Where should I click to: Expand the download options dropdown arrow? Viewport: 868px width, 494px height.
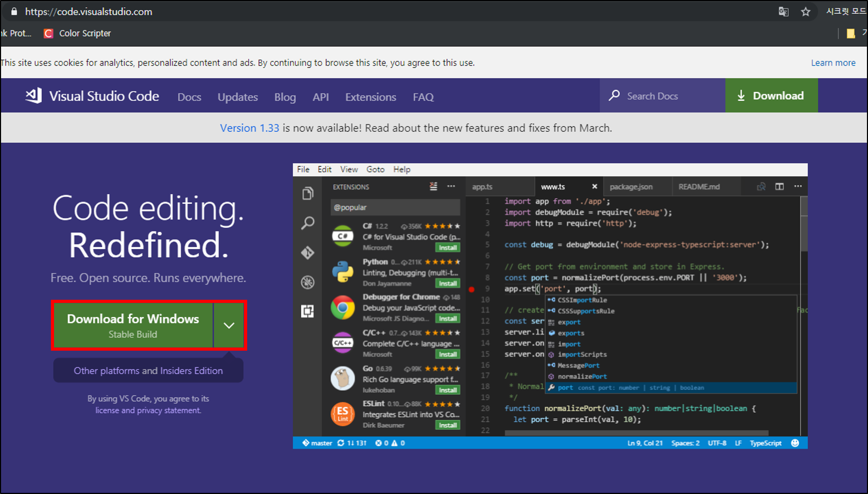tap(229, 325)
